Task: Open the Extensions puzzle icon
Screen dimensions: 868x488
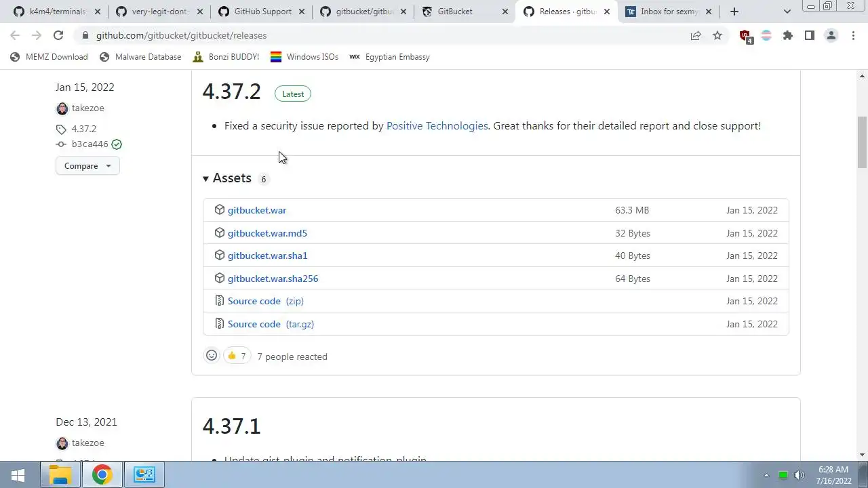Action: pyautogui.click(x=788, y=35)
